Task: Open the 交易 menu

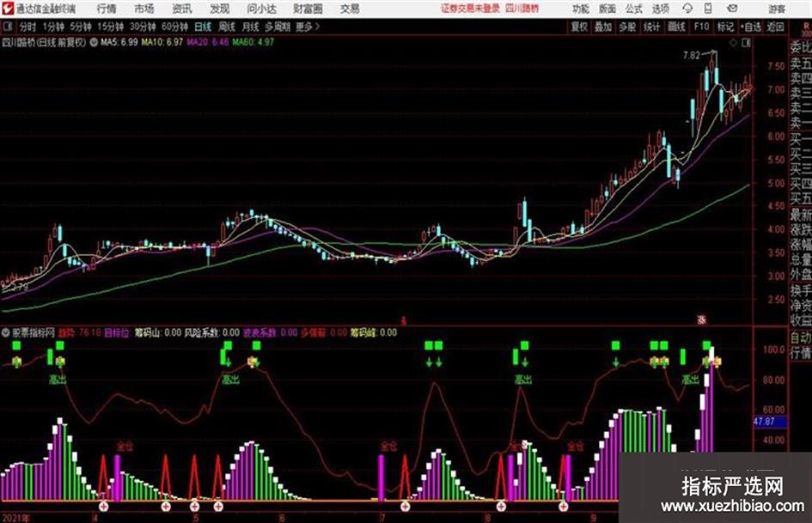Action: (350, 9)
